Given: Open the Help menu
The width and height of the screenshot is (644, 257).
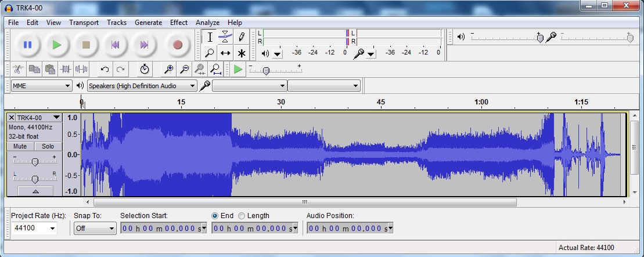Looking at the screenshot, I should coord(235,23).
